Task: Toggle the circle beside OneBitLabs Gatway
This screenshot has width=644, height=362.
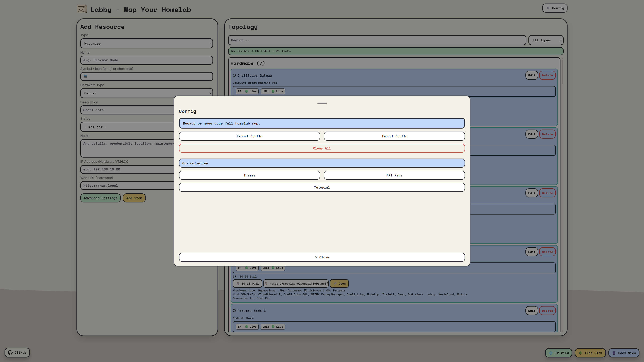Action: pyautogui.click(x=234, y=75)
